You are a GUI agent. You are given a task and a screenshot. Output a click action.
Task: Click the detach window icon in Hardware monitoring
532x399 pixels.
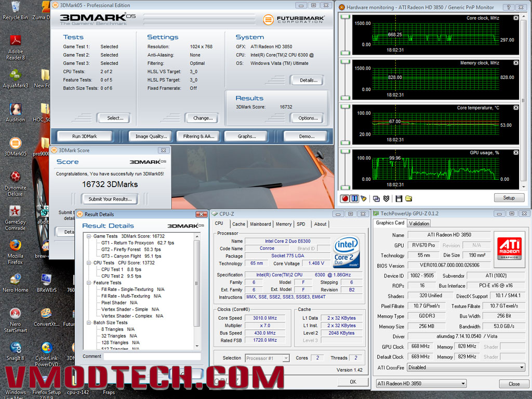click(x=376, y=198)
